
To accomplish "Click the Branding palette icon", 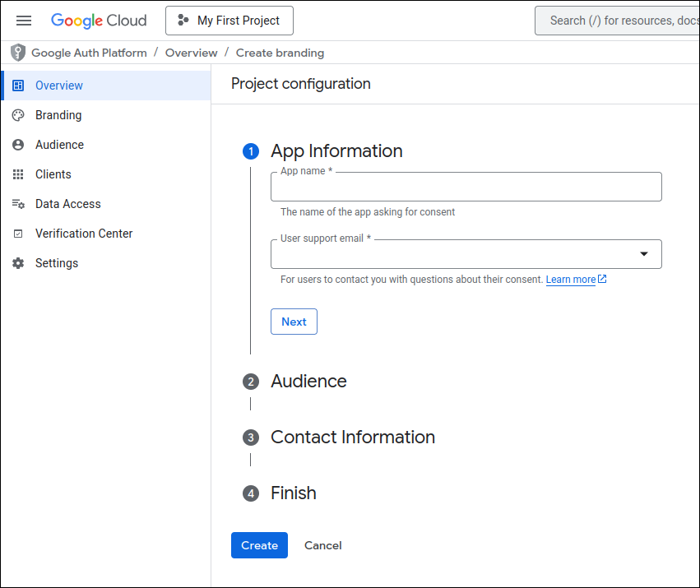I will (17, 114).
